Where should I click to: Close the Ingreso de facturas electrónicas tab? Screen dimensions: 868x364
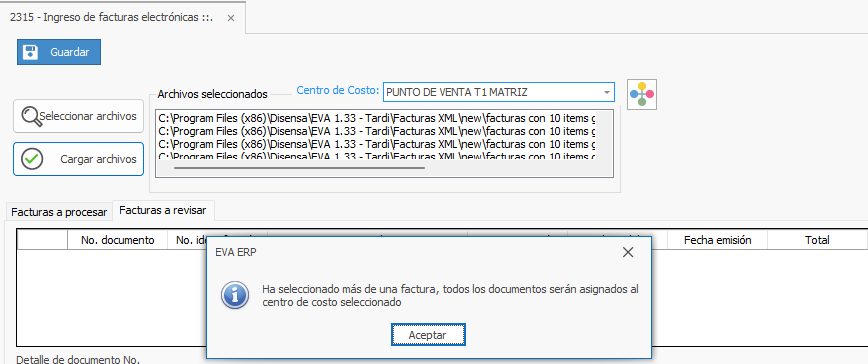point(231,18)
